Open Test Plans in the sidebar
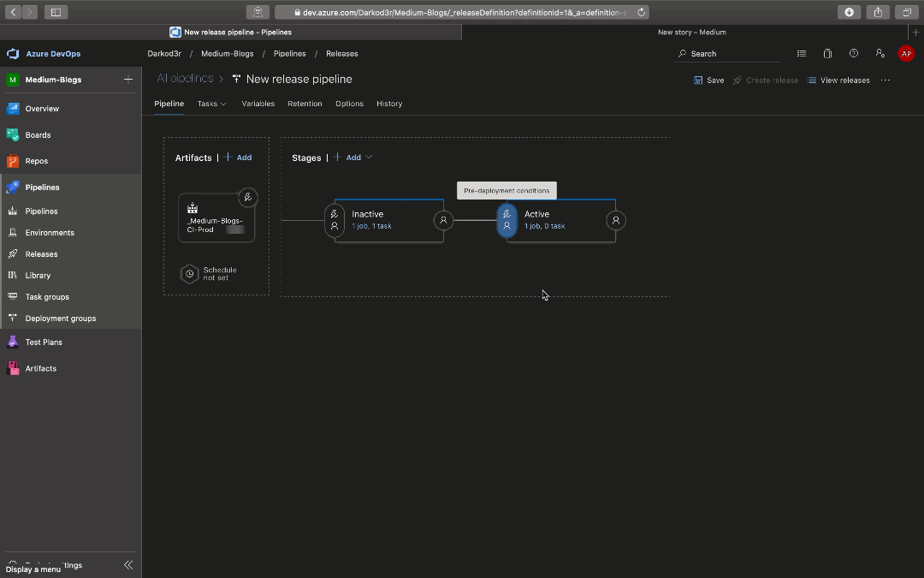The height and width of the screenshot is (578, 924). (x=44, y=342)
